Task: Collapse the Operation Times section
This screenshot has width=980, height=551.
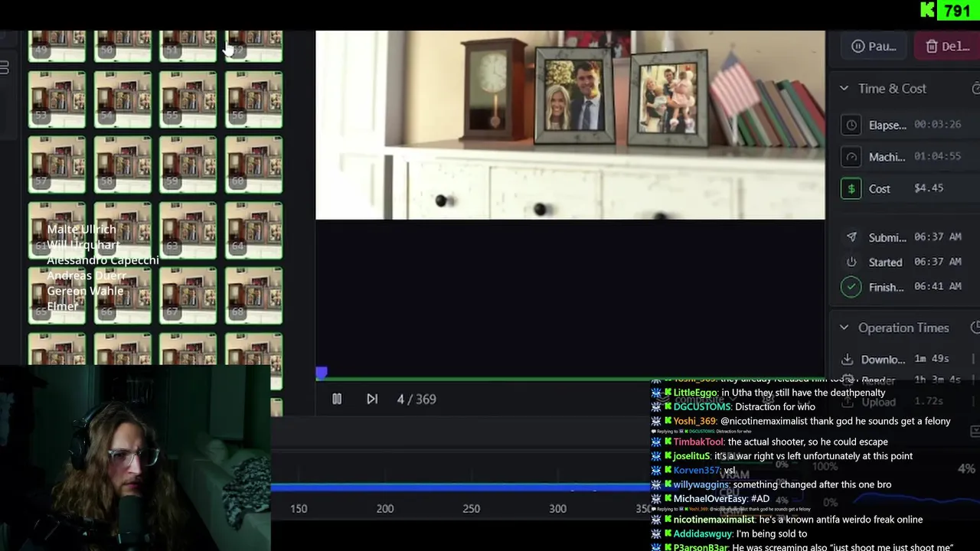Action: 844,328
